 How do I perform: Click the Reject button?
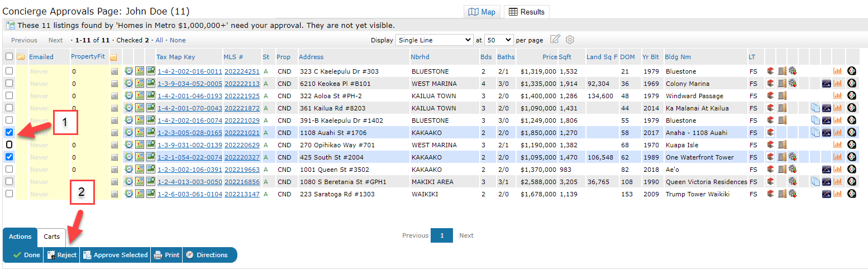tap(61, 255)
